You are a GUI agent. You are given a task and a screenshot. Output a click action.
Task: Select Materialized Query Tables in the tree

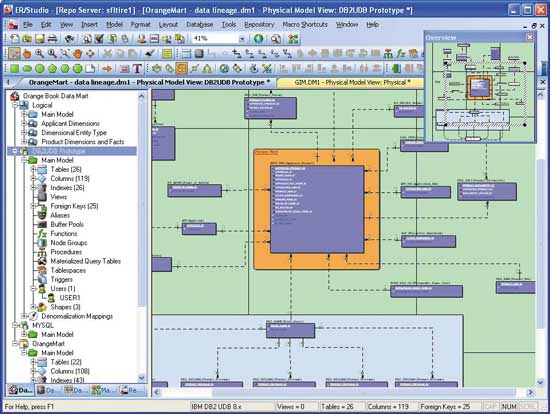(86, 261)
